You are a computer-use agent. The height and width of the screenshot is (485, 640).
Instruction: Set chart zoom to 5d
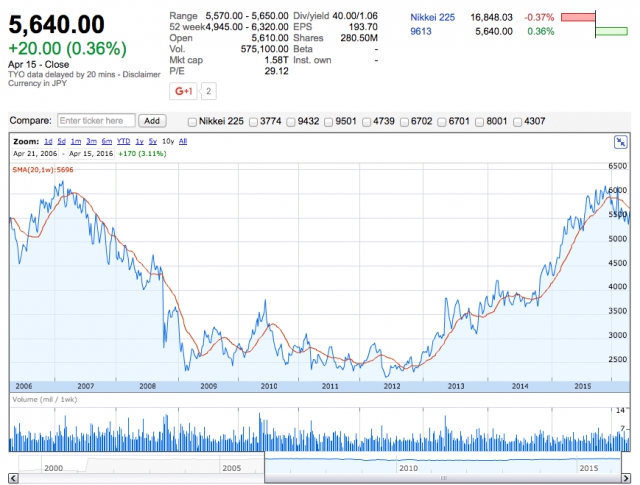click(62, 141)
